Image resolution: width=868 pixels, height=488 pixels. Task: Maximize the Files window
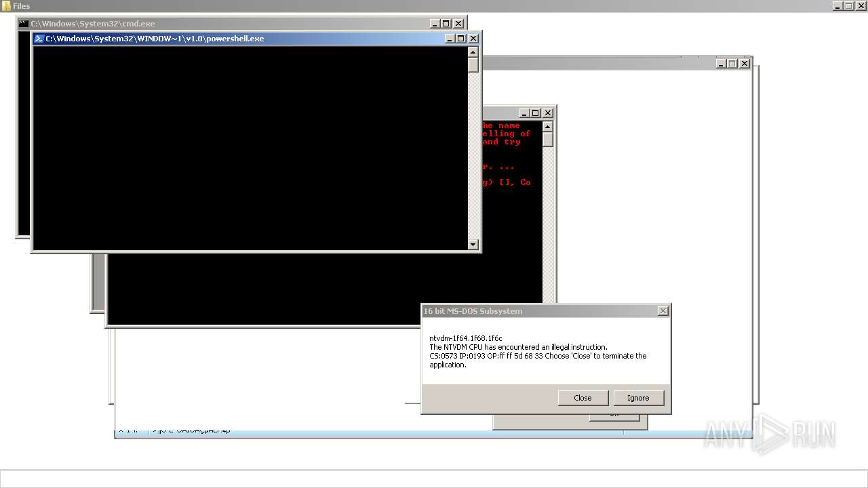click(x=849, y=5)
